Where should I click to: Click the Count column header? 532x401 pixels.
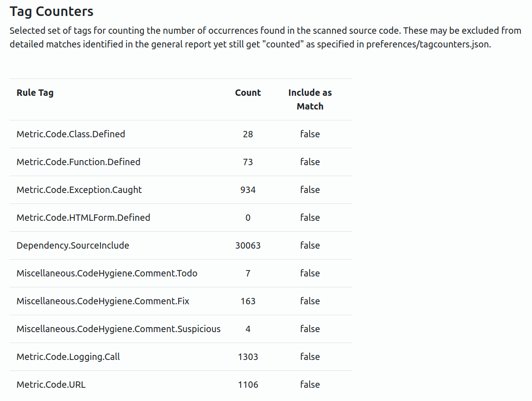248,93
